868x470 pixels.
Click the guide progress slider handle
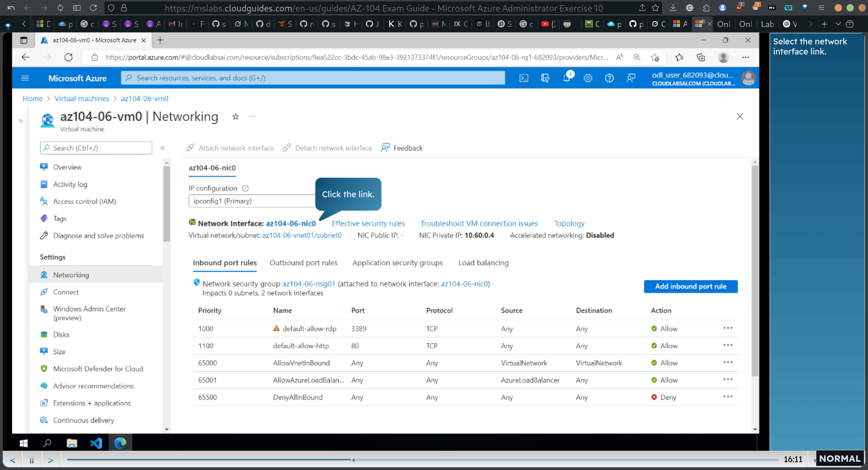(354, 459)
